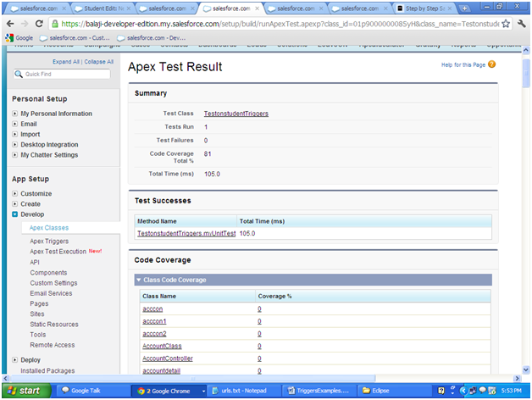This screenshot has width=532, height=400.
Task: Click the Windows start button
Action: point(26,391)
